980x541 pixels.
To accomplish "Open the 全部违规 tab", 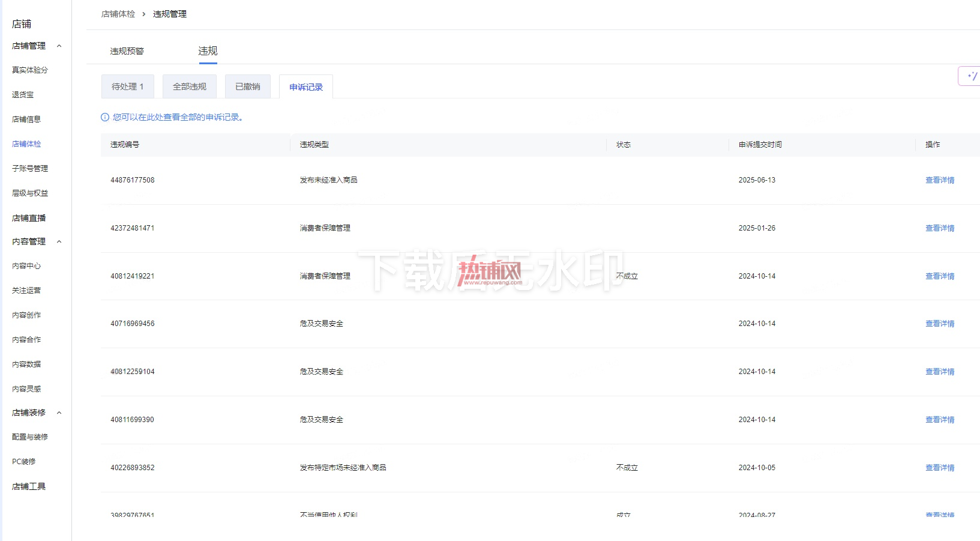I will [190, 86].
